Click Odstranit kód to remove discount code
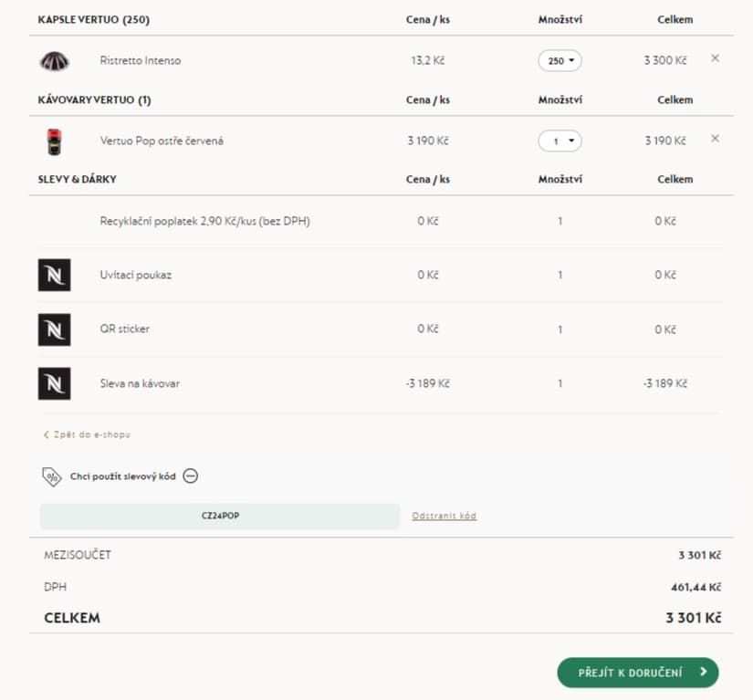The height and width of the screenshot is (700, 753). (x=444, y=516)
